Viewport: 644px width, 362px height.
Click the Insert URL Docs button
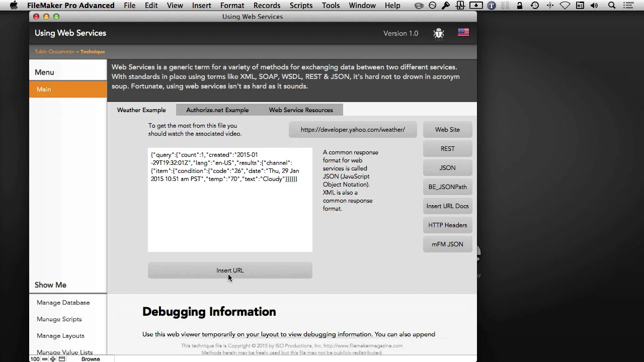coord(447,206)
